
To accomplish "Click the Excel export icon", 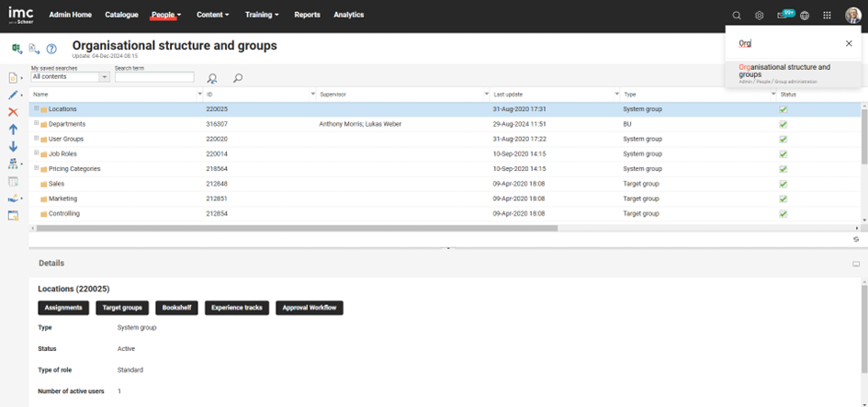I will (17, 49).
